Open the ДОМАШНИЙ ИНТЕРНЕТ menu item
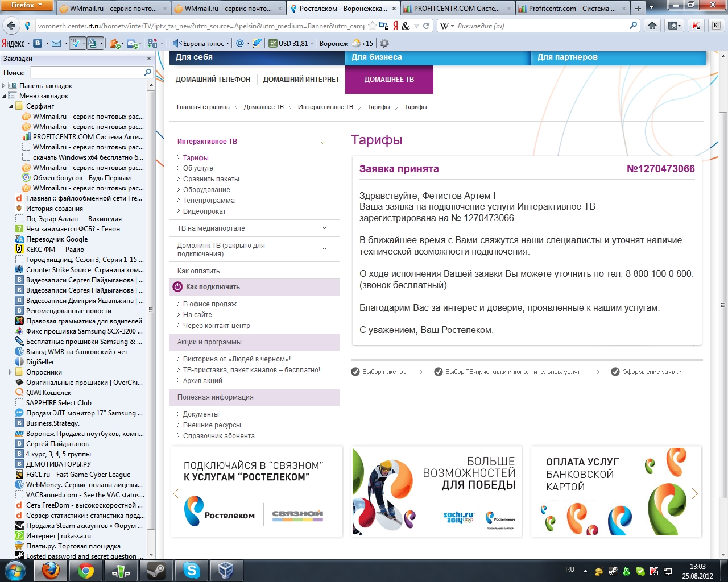Viewport: 728px width, 582px height. coord(301,80)
